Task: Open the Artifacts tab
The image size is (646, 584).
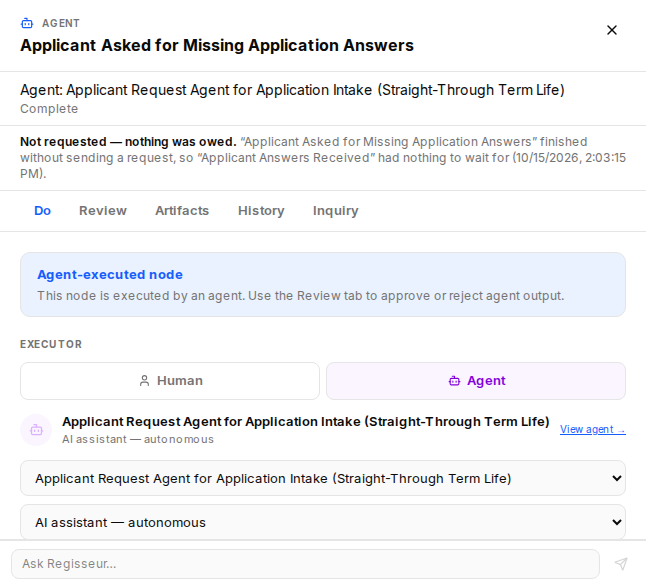Action: (x=182, y=210)
